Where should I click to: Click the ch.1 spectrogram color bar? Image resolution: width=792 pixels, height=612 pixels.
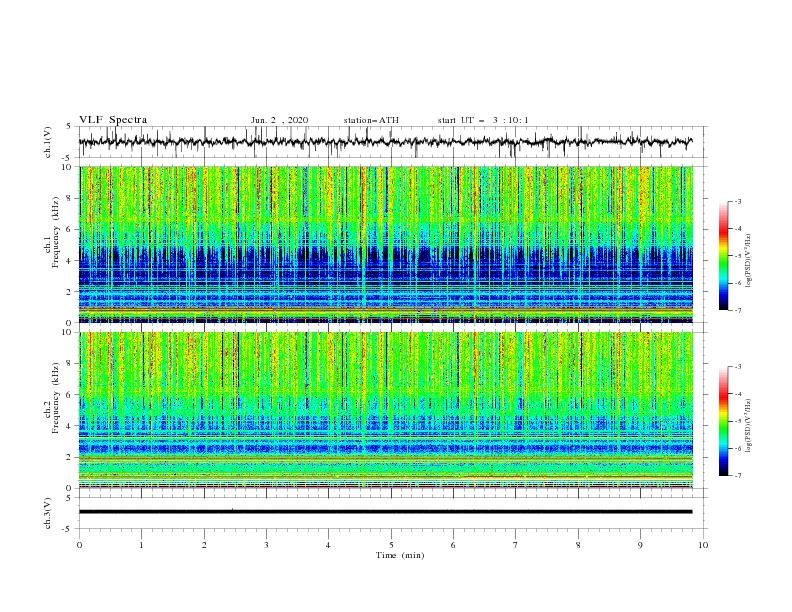point(723,256)
